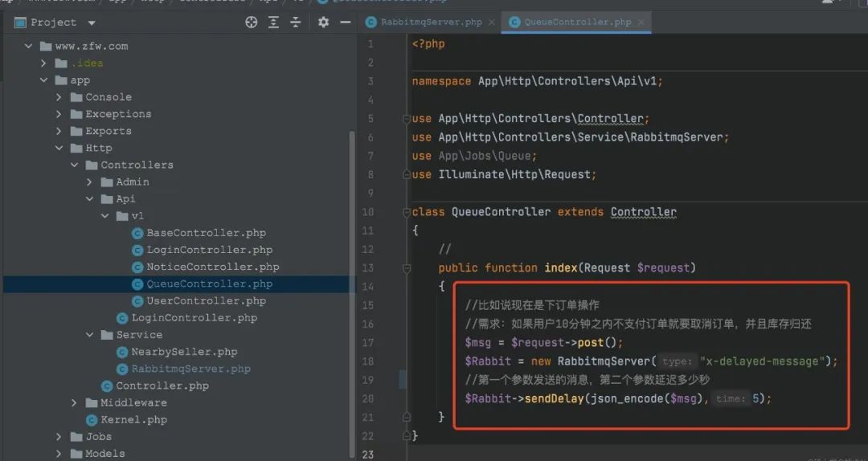This screenshot has height=461, width=868.
Task: Expand the Jobs folder
Action: [x=59, y=437]
